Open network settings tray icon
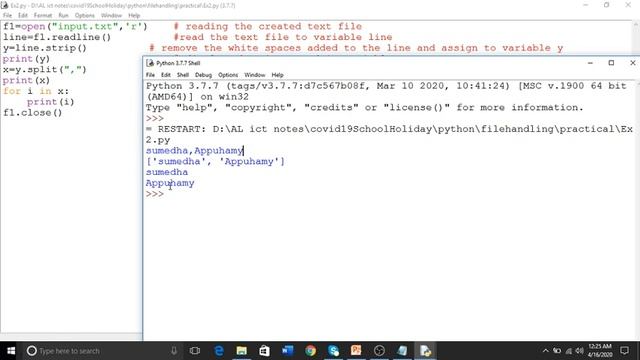Screen dimensions: 640x360 coord(569,351)
